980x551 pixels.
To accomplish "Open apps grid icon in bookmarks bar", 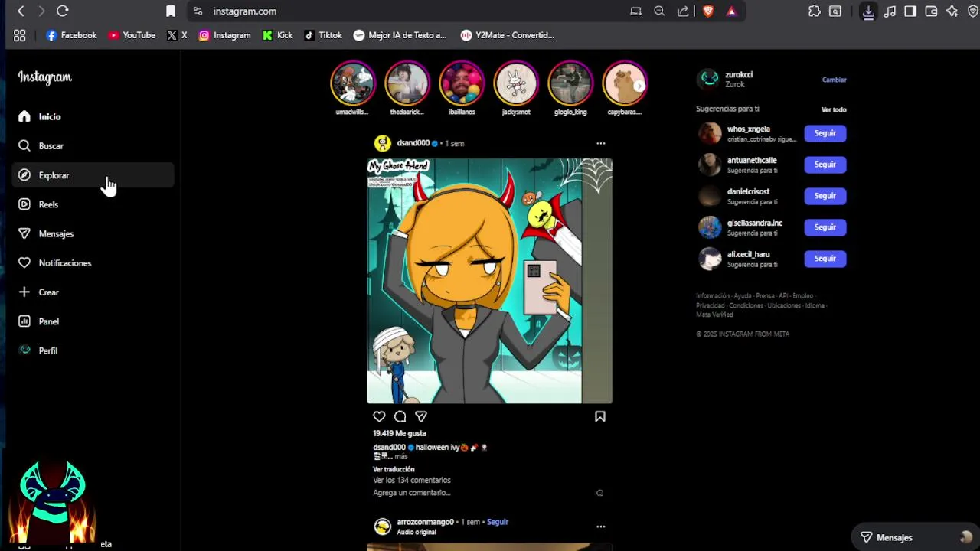I will pos(20,35).
